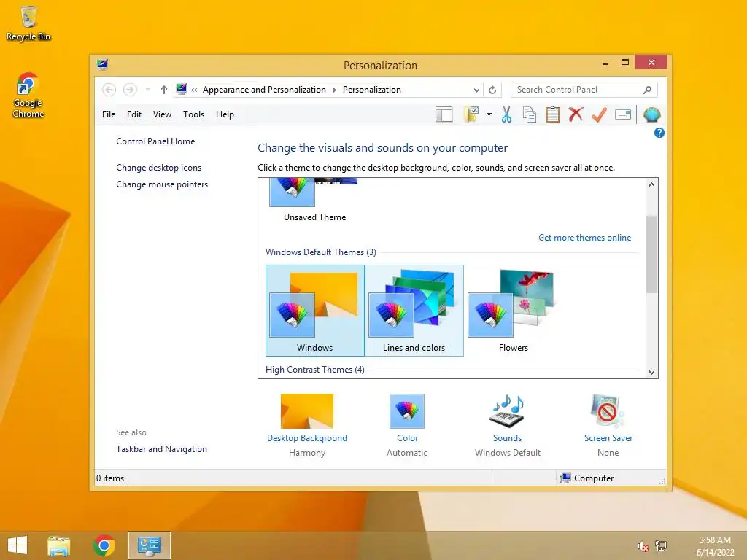Click Control Panel taskbar button
Screen dimensions: 747x560
[150, 545]
